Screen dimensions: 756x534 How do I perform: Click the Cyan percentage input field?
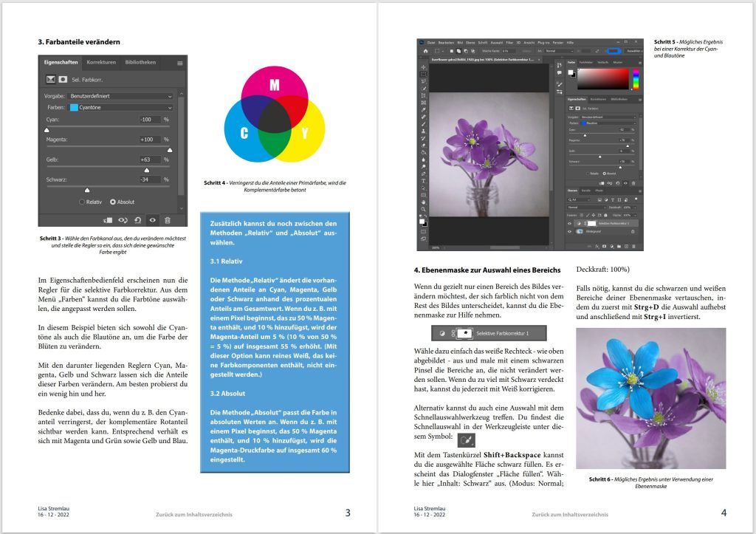point(150,119)
